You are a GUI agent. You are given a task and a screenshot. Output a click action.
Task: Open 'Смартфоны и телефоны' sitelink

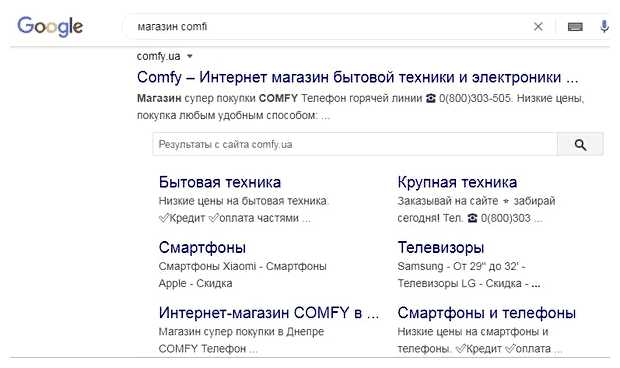[x=486, y=313]
